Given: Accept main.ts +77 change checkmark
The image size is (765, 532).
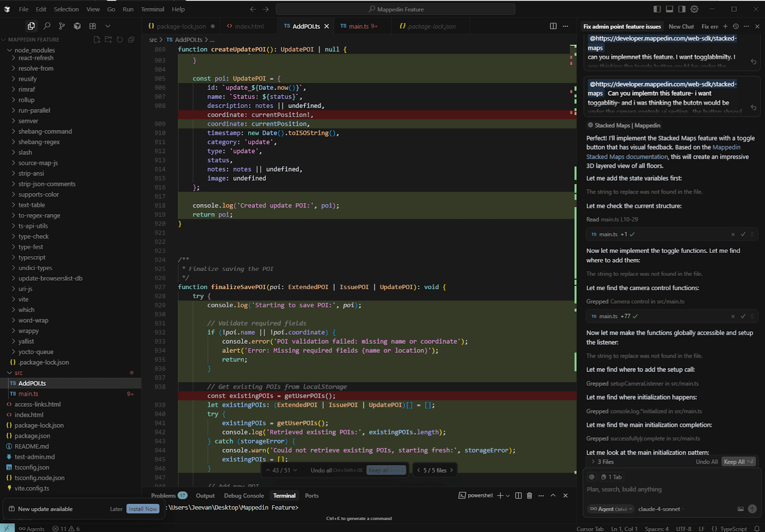Looking at the screenshot, I should [743, 316].
